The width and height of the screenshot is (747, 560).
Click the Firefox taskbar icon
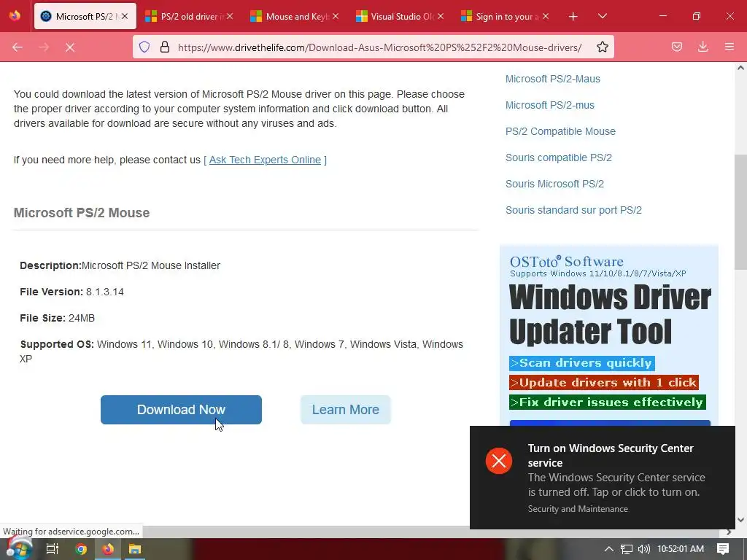tap(108, 549)
